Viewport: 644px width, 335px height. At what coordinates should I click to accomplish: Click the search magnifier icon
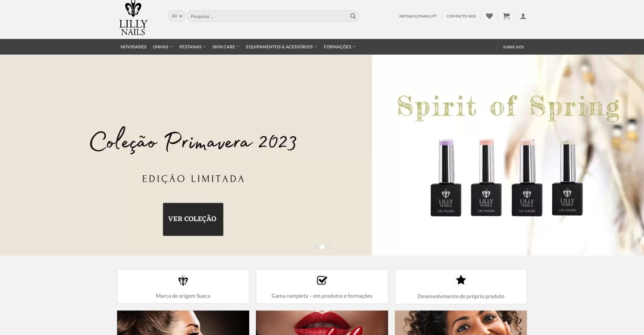[x=353, y=16]
